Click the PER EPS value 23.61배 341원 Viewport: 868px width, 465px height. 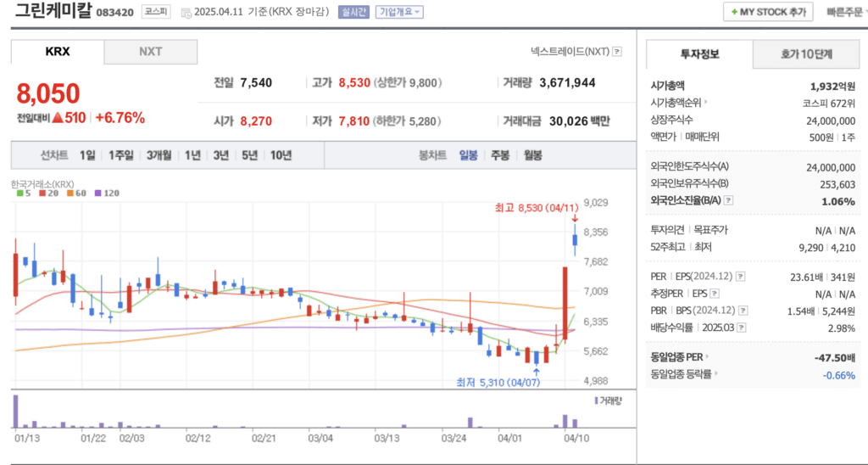[822, 277]
